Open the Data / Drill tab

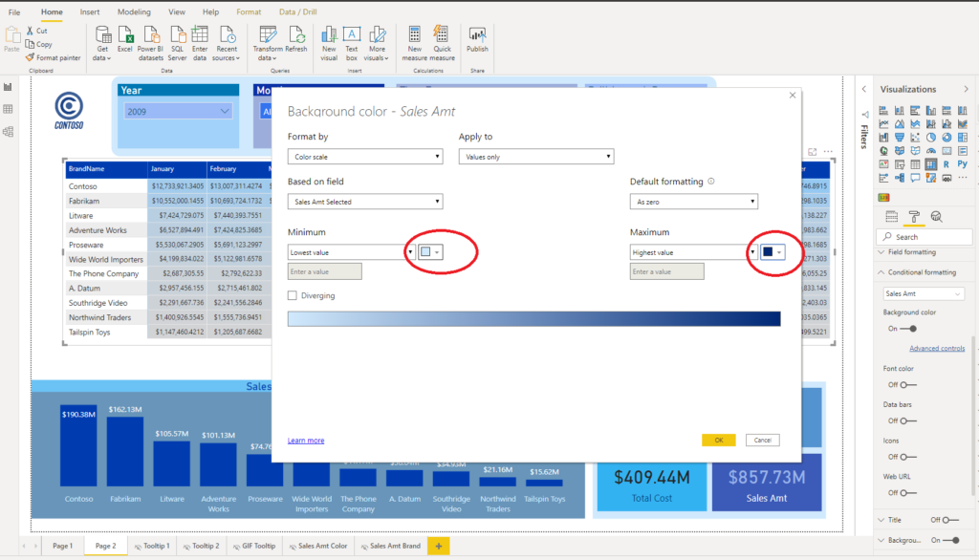298,11
